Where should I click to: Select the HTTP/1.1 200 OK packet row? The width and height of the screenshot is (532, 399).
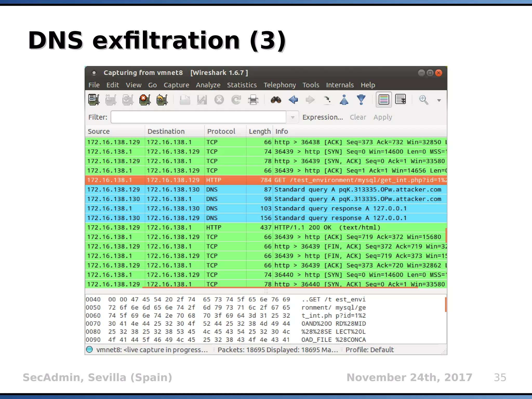pyautogui.click(x=266, y=228)
